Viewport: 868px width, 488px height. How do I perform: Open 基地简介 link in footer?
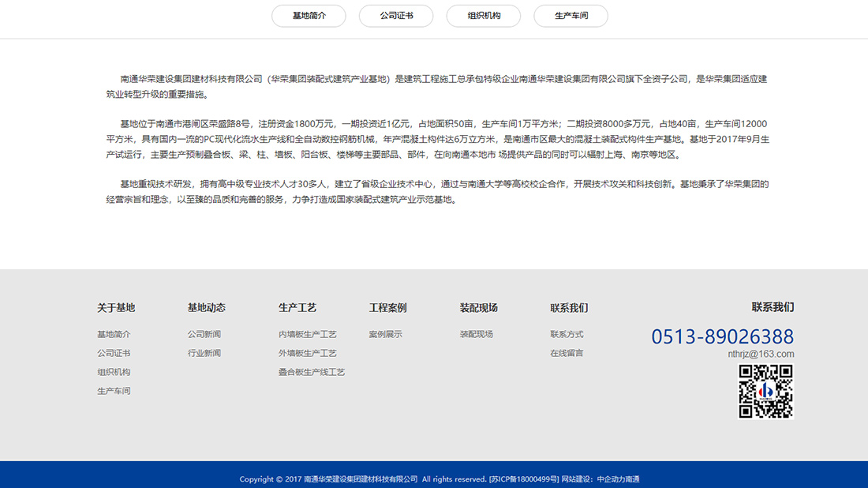click(x=114, y=334)
